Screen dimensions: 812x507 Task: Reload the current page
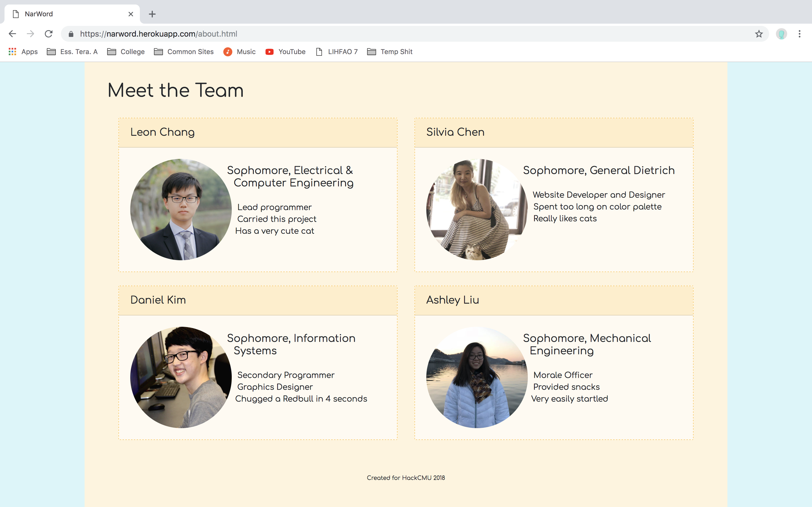(49, 34)
